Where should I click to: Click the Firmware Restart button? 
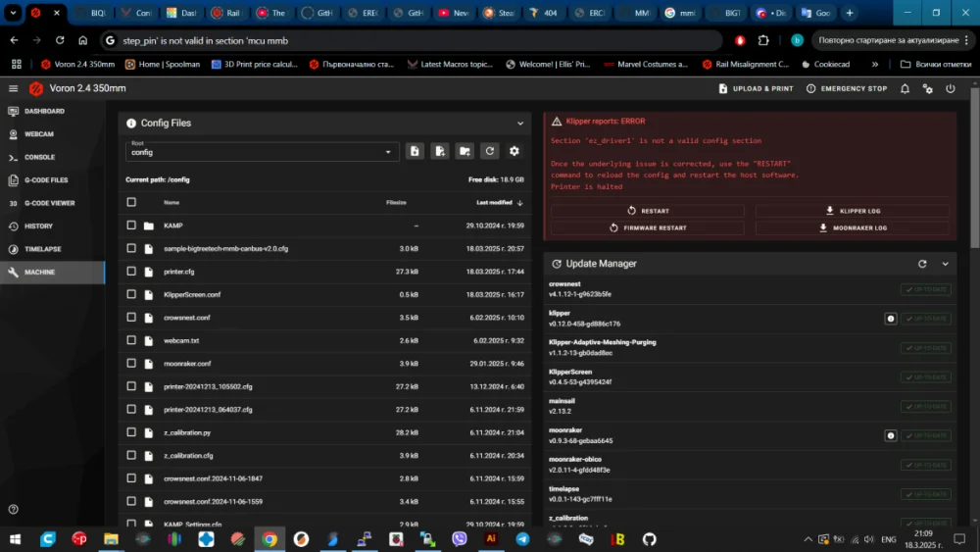pos(648,227)
